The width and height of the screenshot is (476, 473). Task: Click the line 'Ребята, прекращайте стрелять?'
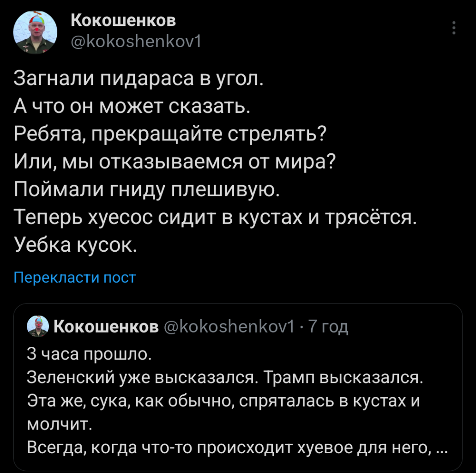tap(170, 135)
